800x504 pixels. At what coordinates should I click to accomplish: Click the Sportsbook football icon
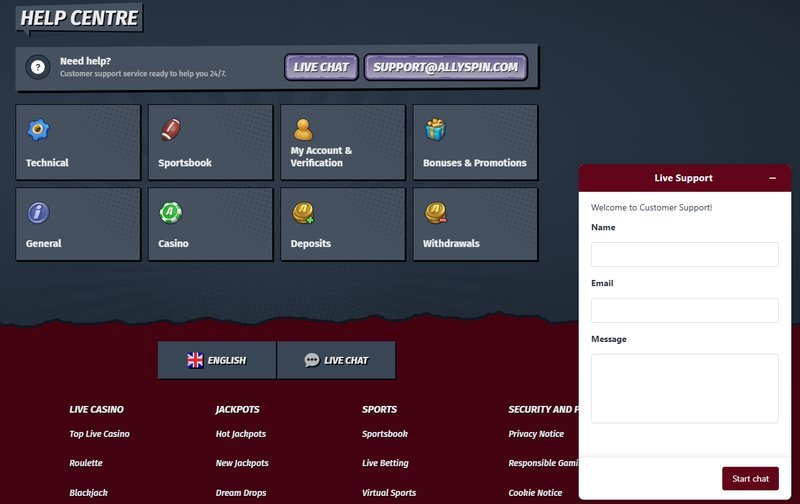(x=171, y=130)
